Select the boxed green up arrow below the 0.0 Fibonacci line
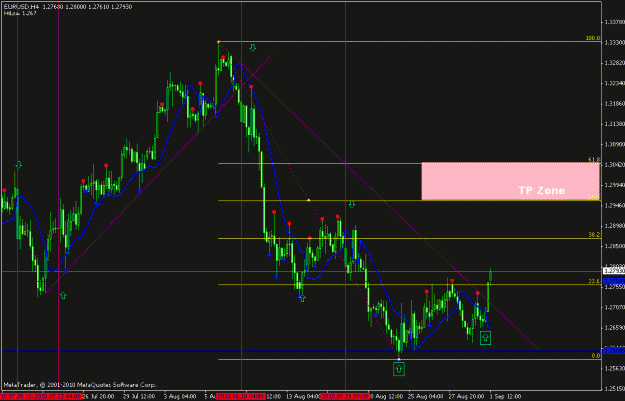This screenshot has width=625, height=401. pyautogui.click(x=399, y=369)
